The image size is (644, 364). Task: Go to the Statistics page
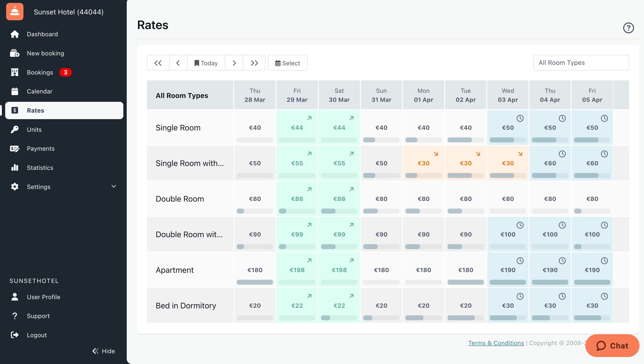(40, 168)
